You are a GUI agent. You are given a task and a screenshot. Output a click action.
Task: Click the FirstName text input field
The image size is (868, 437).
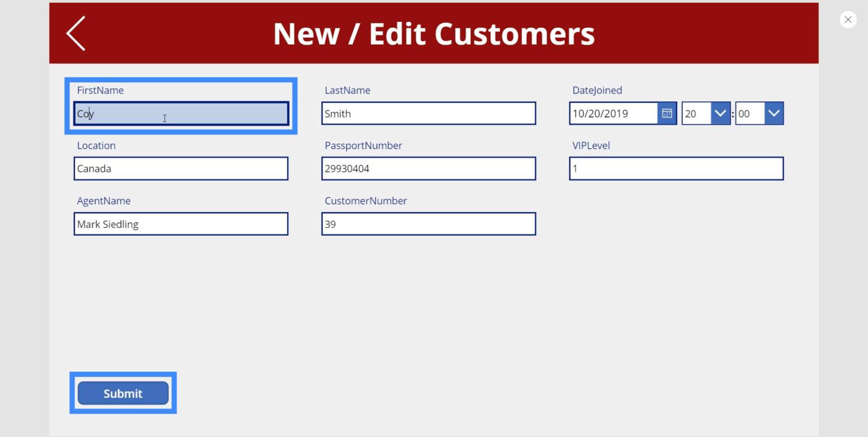pyautogui.click(x=181, y=114)
